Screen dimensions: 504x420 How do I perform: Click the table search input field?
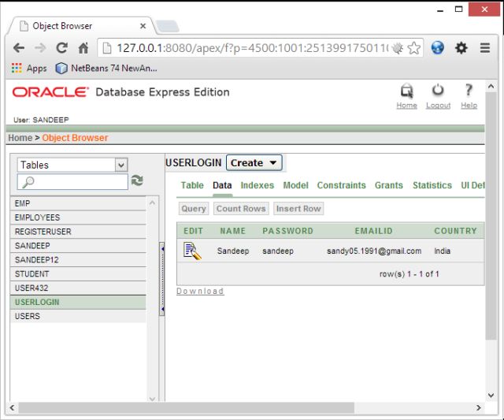[x=72, y=182]
